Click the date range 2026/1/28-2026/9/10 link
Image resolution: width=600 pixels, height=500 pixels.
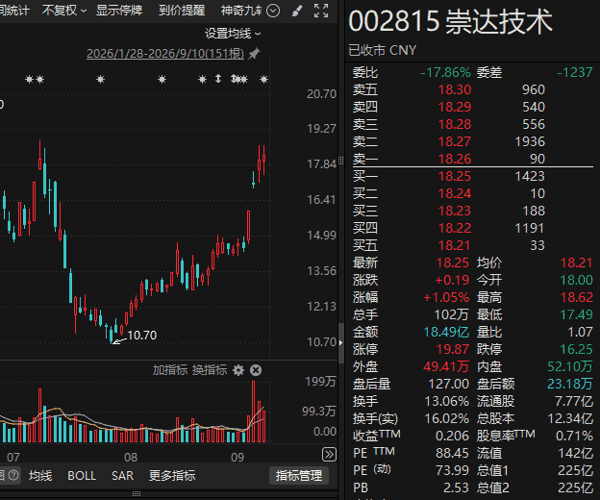(165, 54)
